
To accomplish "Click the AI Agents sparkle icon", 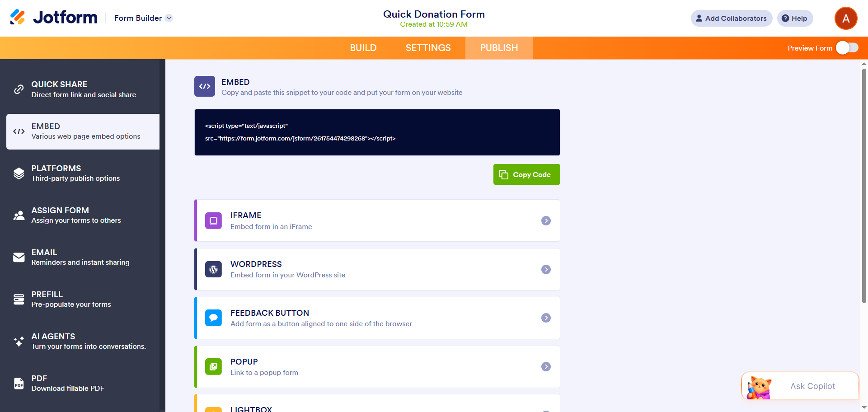I will point(19,342).
